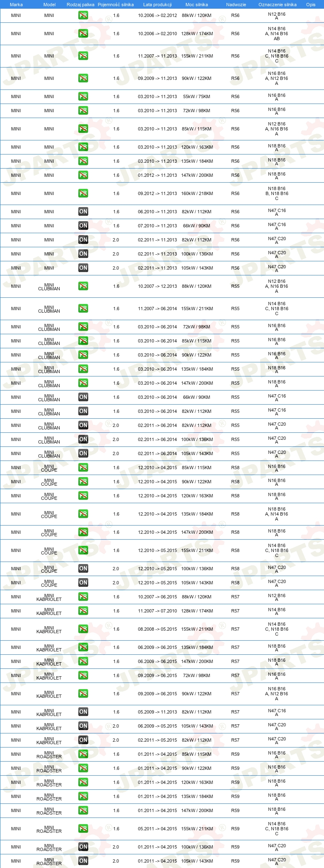Click petrol icon in Clubman 72kW / 98KM row
This screenshot has width=324, height=868.
click(83, 327)
